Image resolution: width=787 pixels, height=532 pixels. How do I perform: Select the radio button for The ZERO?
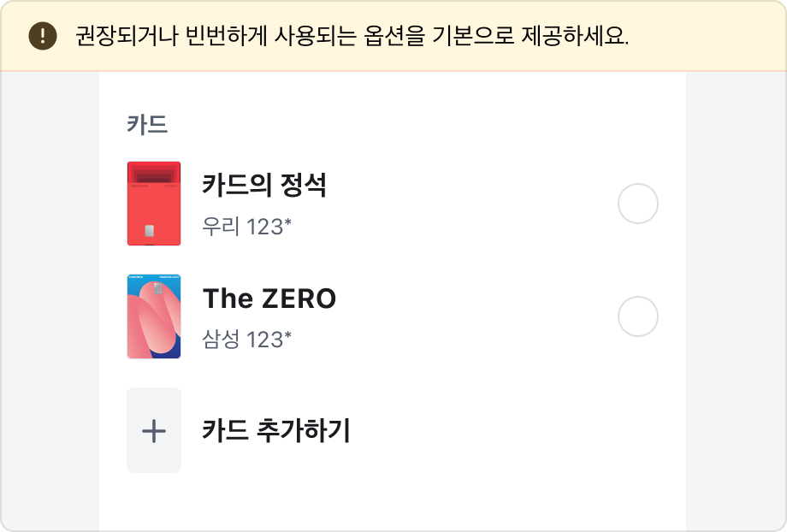(x=639, y=316)
